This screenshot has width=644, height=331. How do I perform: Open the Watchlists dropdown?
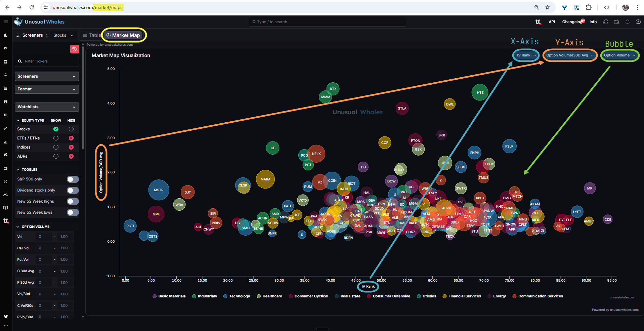[x=47, y=107]
